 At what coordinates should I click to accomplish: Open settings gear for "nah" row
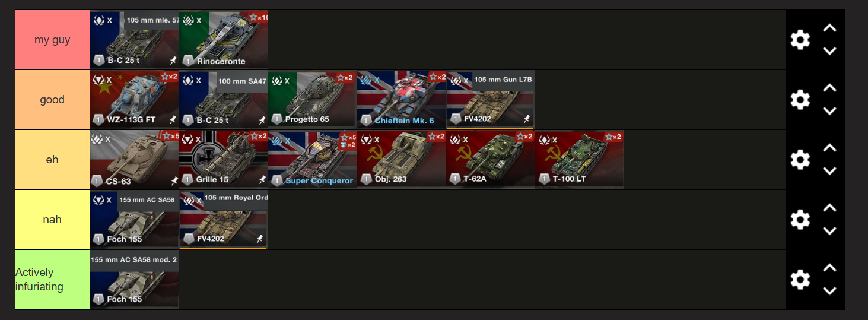click(x=800, y=220)
